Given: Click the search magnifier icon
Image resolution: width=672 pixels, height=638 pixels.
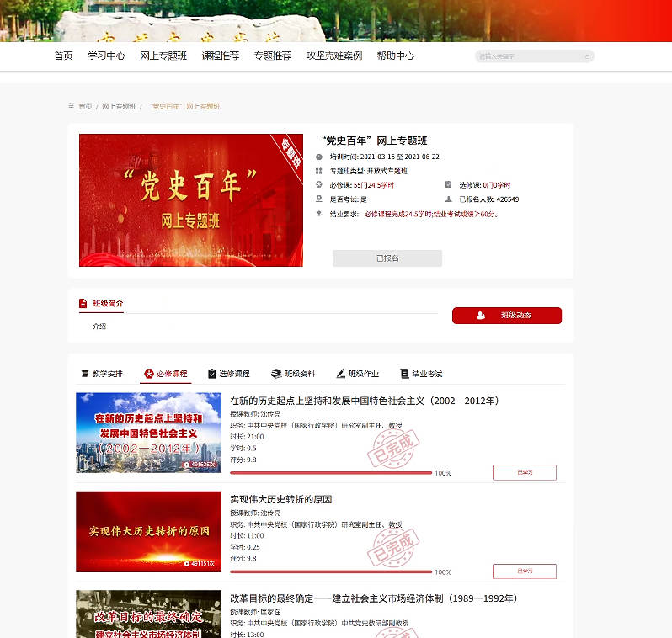Looking at the screenshot, I should pos(587,56).
